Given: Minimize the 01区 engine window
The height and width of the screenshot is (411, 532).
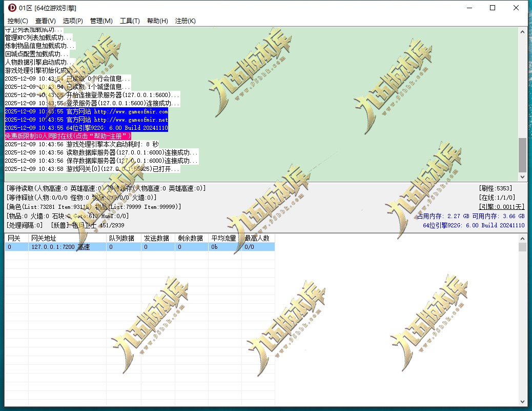Looking at the screenshot, I should (x=469, y=8).
